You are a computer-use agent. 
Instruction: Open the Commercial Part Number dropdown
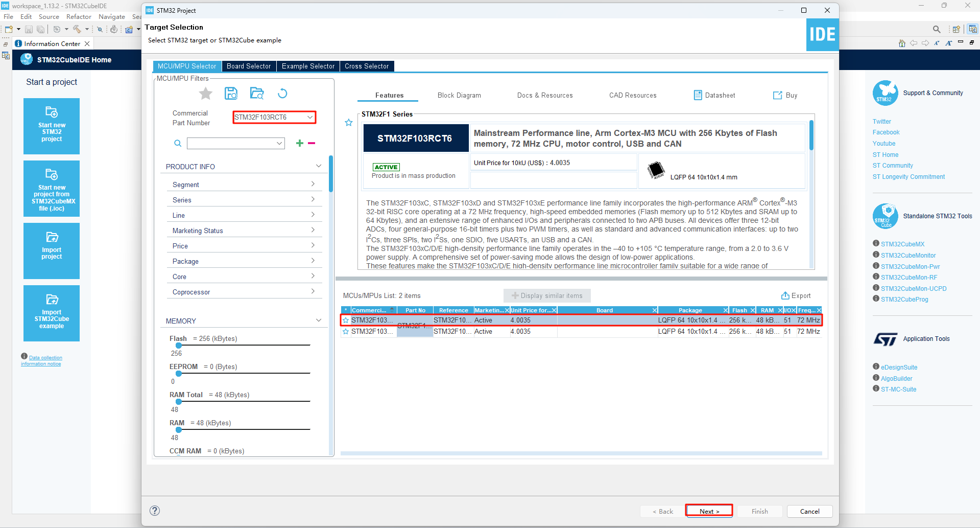[309, 118]
